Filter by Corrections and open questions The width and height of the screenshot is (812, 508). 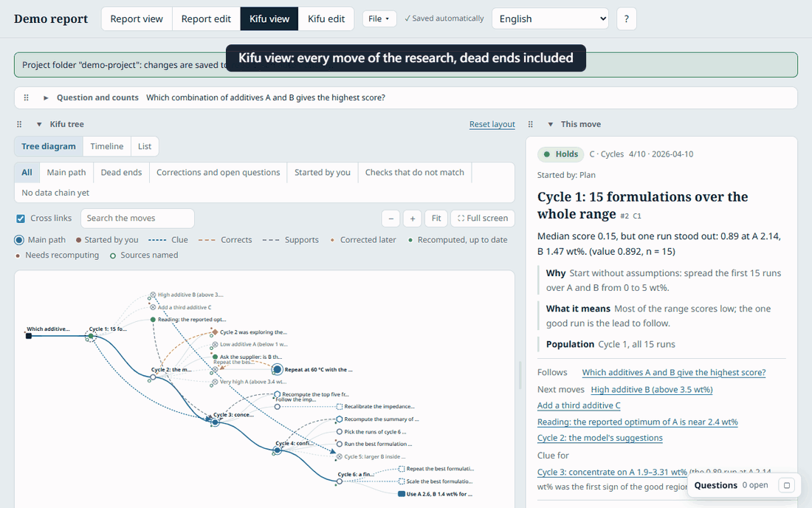[x=218, y=173]
